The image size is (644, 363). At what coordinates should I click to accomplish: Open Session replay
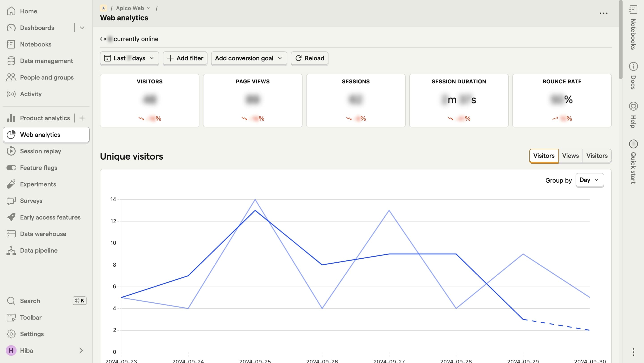click(x=46, y=151)
